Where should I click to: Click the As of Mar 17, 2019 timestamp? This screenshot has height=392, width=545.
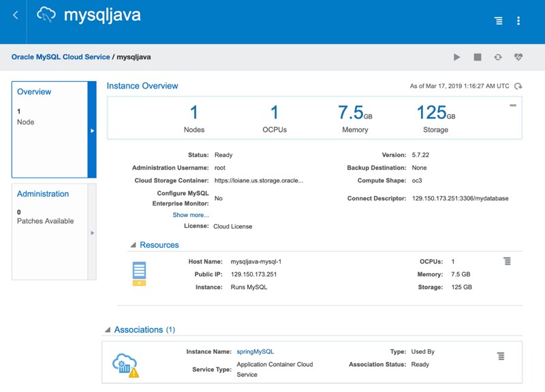click(x=459, y=86)
